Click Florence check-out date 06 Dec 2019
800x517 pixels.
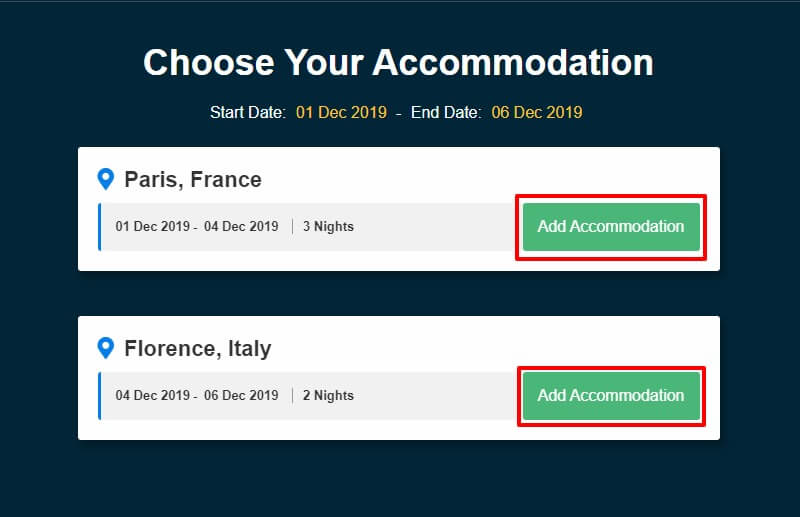(241, 396)
